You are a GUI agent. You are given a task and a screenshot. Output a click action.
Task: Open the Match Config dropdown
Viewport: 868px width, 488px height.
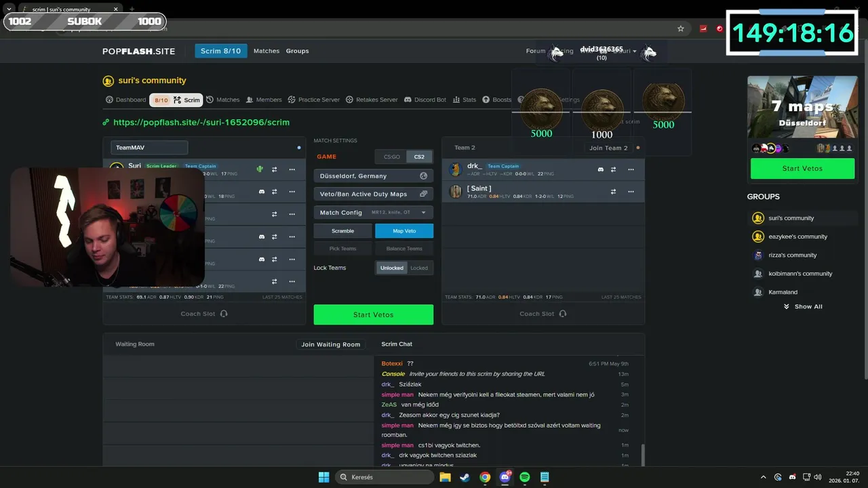[x=374, y=212]
